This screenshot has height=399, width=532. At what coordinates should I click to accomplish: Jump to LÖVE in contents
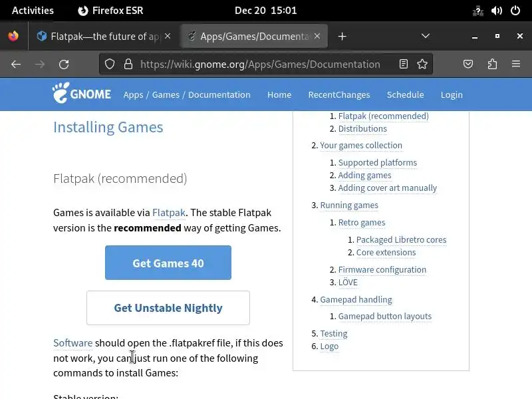pos(348,282)
